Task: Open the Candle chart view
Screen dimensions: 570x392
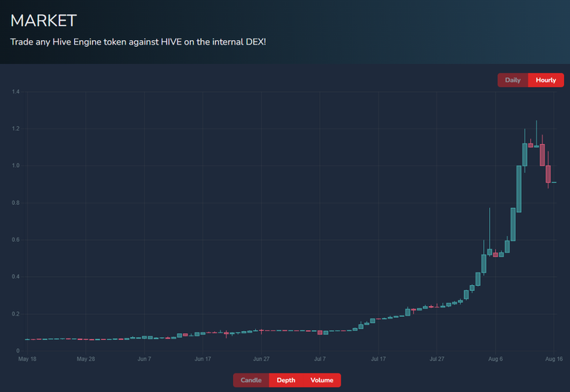Action: coord(251,380)
